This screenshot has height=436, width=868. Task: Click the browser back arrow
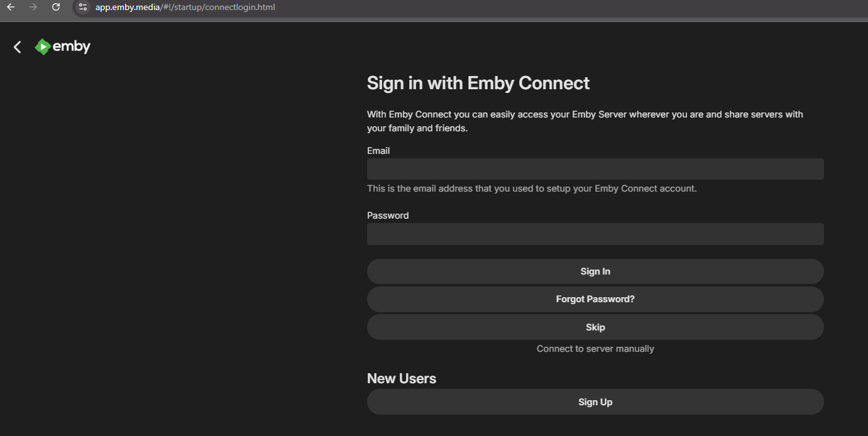[x=11, y=7]
